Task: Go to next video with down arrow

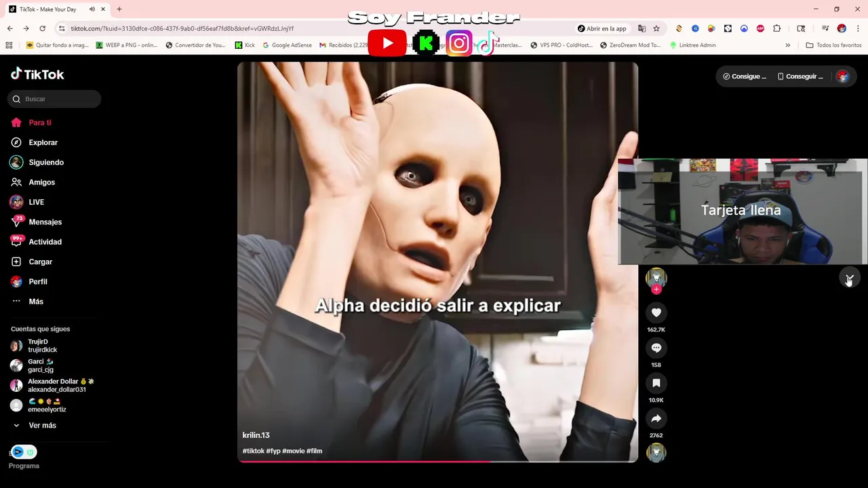Action: (849, 278)
